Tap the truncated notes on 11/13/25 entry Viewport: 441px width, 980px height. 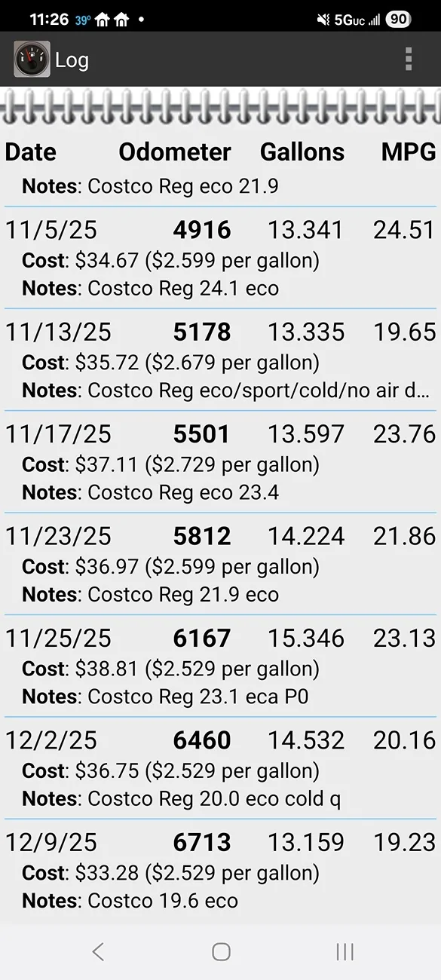(x=220, y=390)
